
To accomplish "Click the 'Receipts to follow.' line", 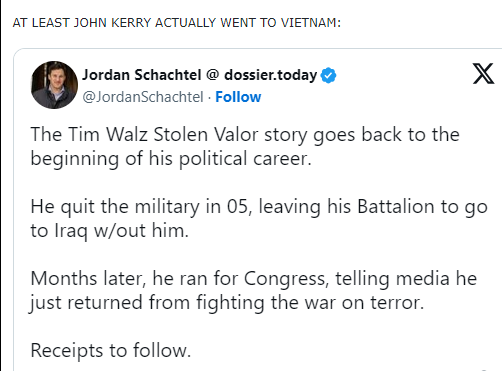I will (x=111, y=350).
